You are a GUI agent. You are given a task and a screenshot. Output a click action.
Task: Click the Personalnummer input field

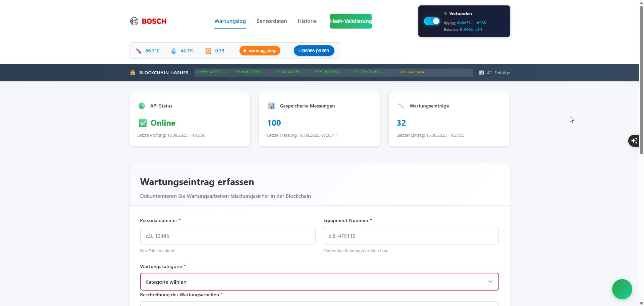tap(227, 235)
